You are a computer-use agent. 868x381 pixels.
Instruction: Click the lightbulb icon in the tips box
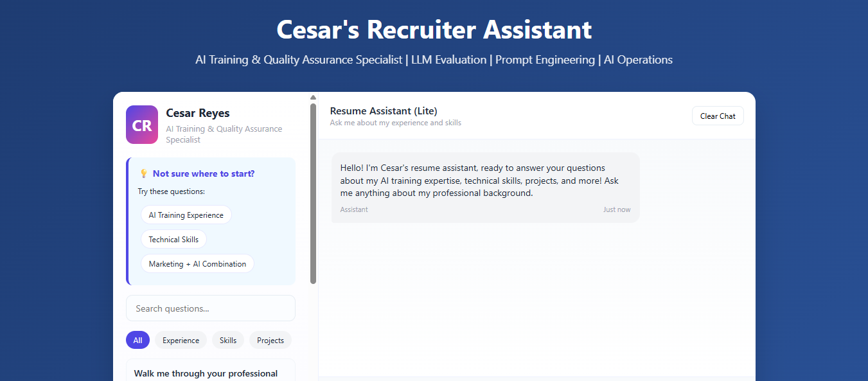[x=143, y=173]
